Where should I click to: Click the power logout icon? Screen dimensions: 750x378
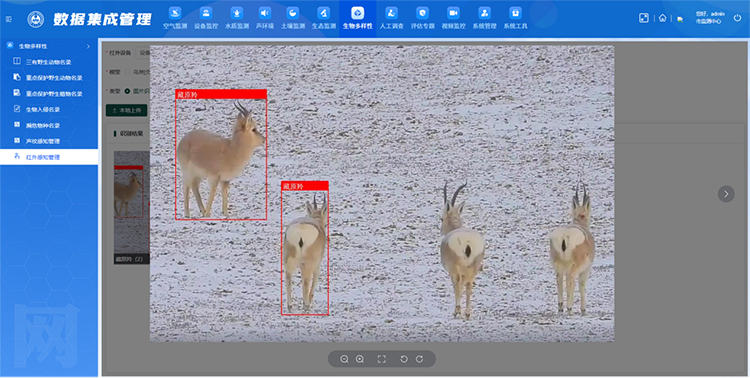click(737, 18)
